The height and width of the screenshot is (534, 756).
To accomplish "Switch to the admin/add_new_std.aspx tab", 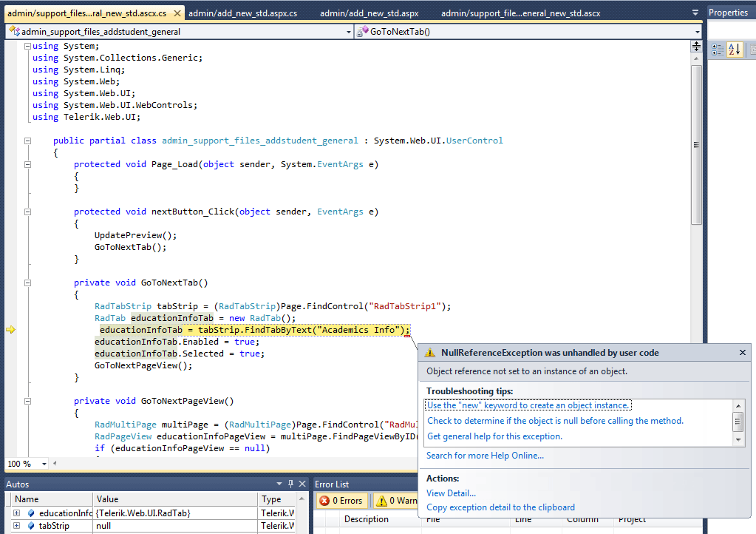I will tap(370, 13).
